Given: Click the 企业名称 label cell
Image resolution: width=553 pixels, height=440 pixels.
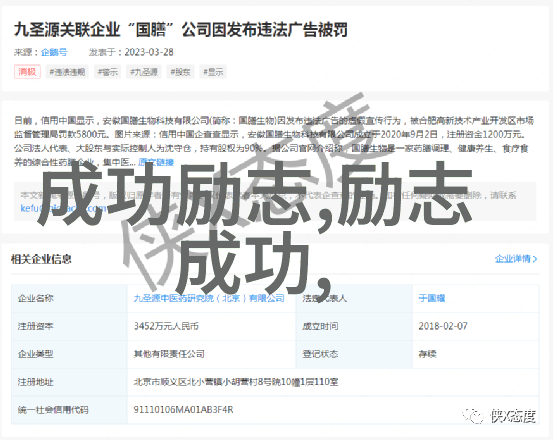Looking at the screenshot, I should (69, 298).
